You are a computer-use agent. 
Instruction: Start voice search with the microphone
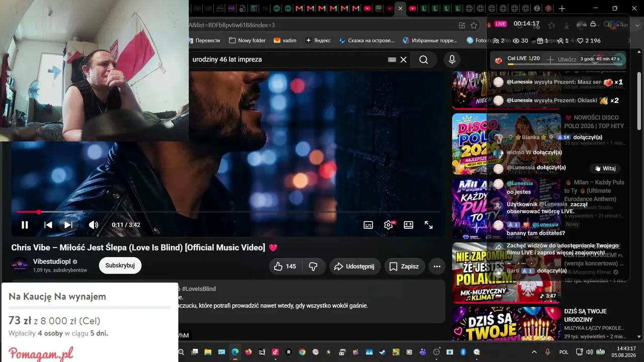[452, 60]
